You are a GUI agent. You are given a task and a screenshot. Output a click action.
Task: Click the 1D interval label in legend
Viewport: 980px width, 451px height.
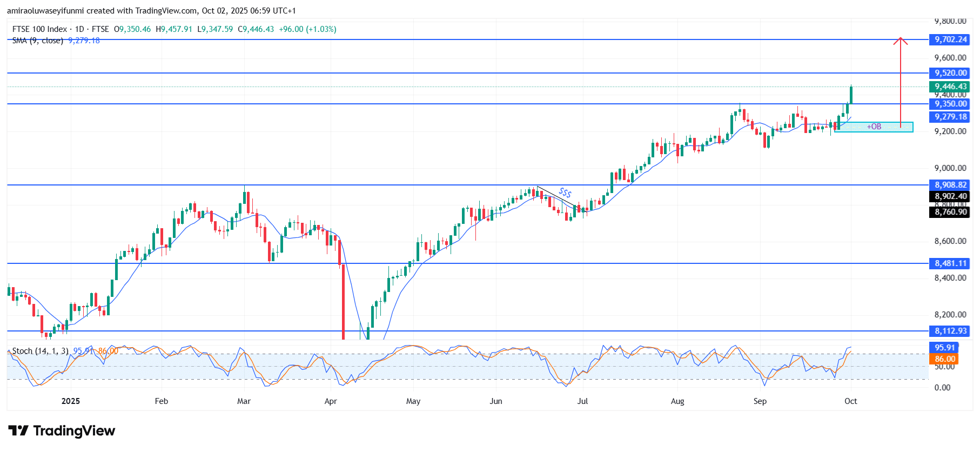pyautogui.click(x=79, y=29)
